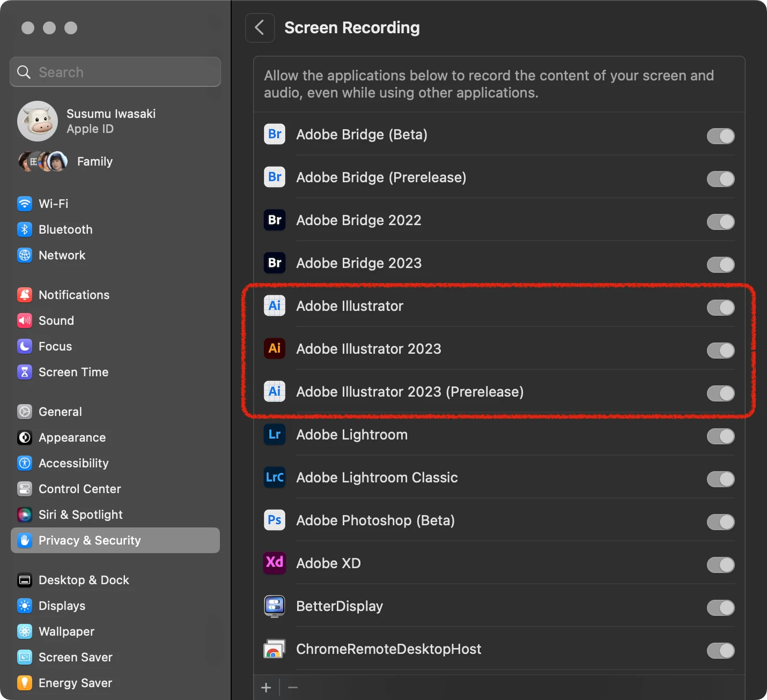Select Network in the sidebar
Image resolution: width=767 pixels, height=700 pixels.
coord(115,255)
